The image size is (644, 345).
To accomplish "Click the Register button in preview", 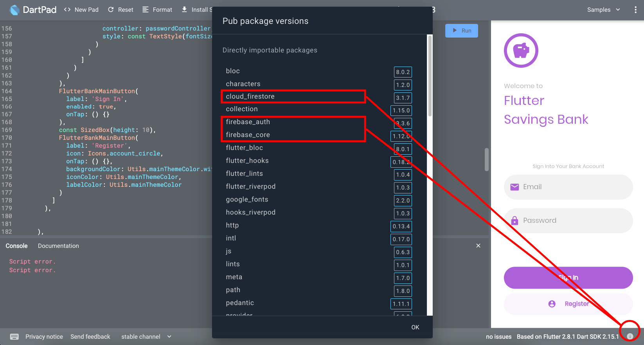I will [x=568, y=304].
